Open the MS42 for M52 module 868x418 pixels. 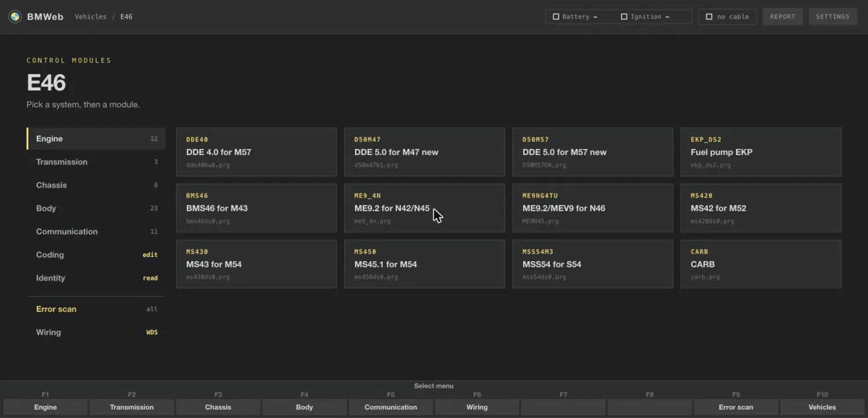click(x=761, y=208)
